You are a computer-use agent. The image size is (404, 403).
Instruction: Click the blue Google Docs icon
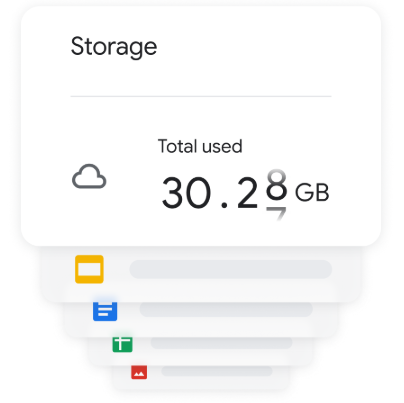[105, 311]
